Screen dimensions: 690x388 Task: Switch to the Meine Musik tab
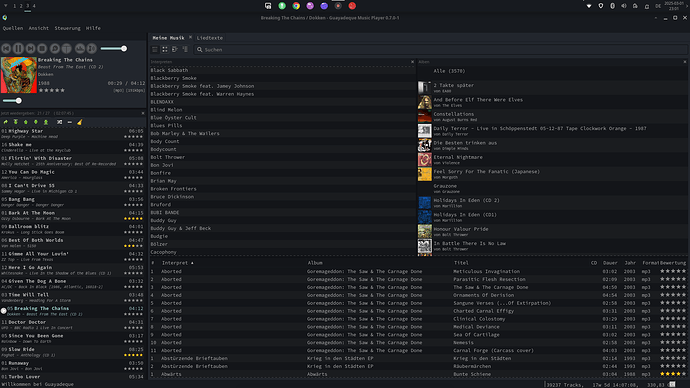(x=168, y=38)
